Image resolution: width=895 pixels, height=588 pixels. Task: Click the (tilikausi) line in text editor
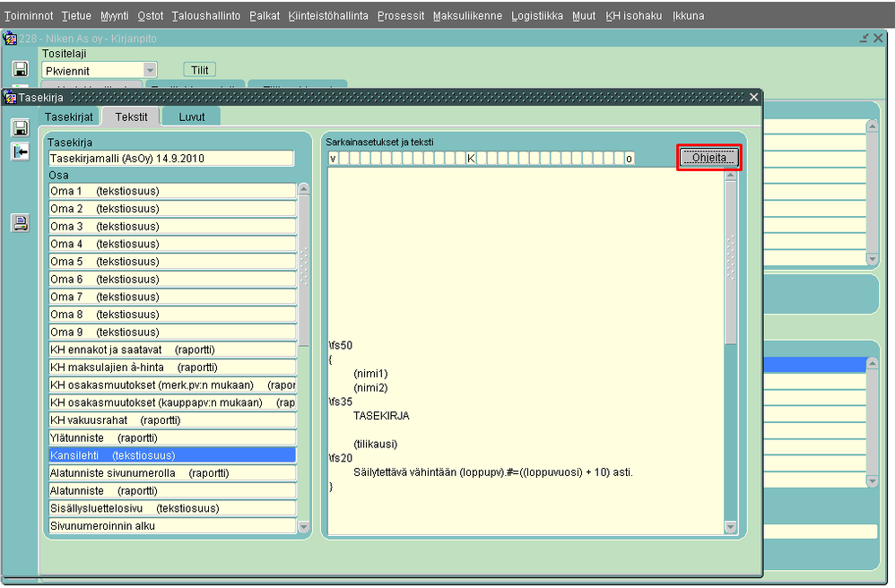tap(375, 445)
